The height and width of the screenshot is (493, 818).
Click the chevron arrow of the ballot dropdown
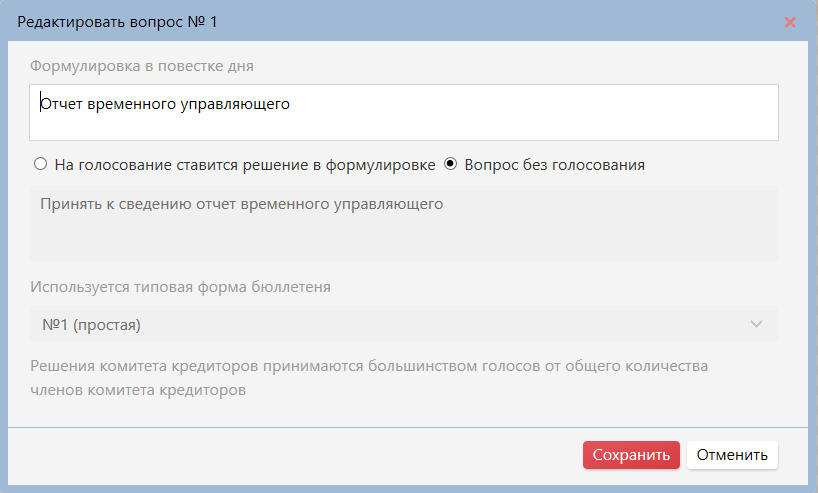coord(756,324)
